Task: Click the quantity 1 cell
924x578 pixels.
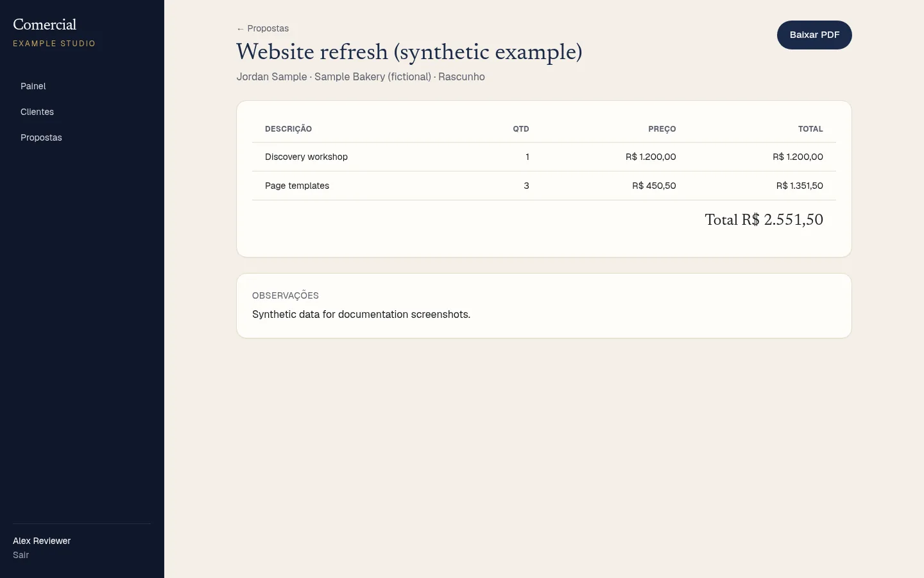Action: click(527, 157)
